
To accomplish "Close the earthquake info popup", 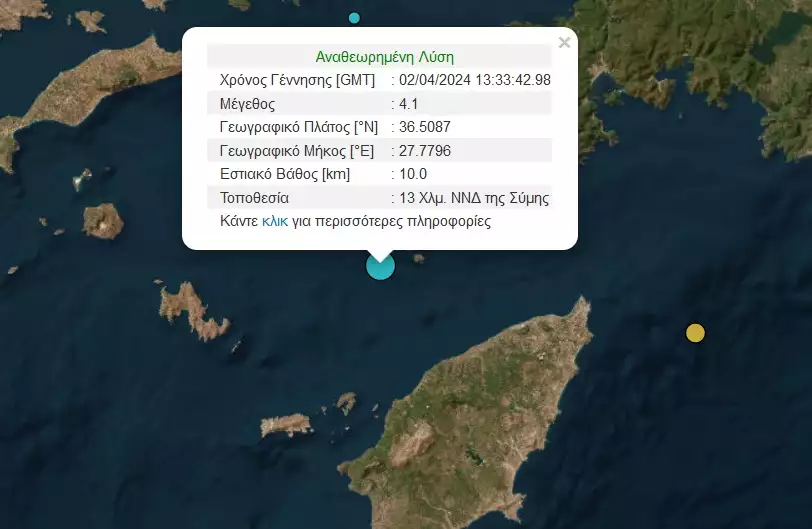I will 564,42.
